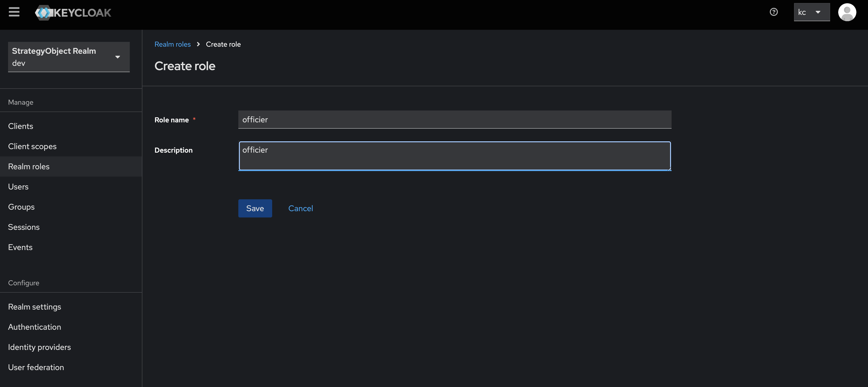Click the Keycloak logo

73,13
